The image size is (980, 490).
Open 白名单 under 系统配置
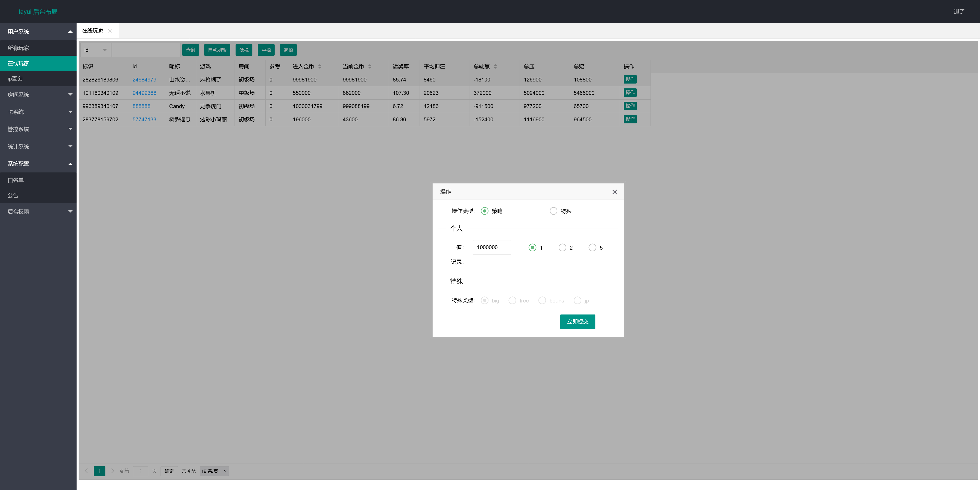pyautogui.click(x=16, y=180)
